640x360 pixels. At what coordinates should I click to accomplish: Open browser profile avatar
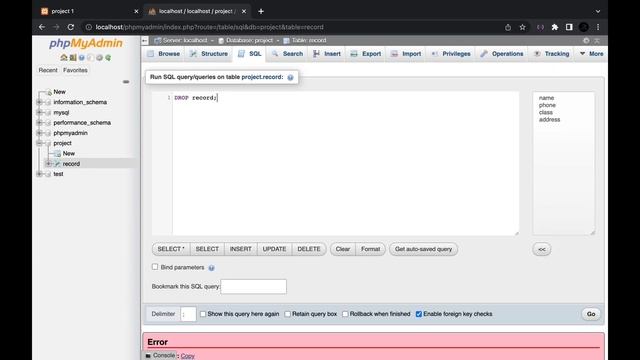(x=584, y=27)
